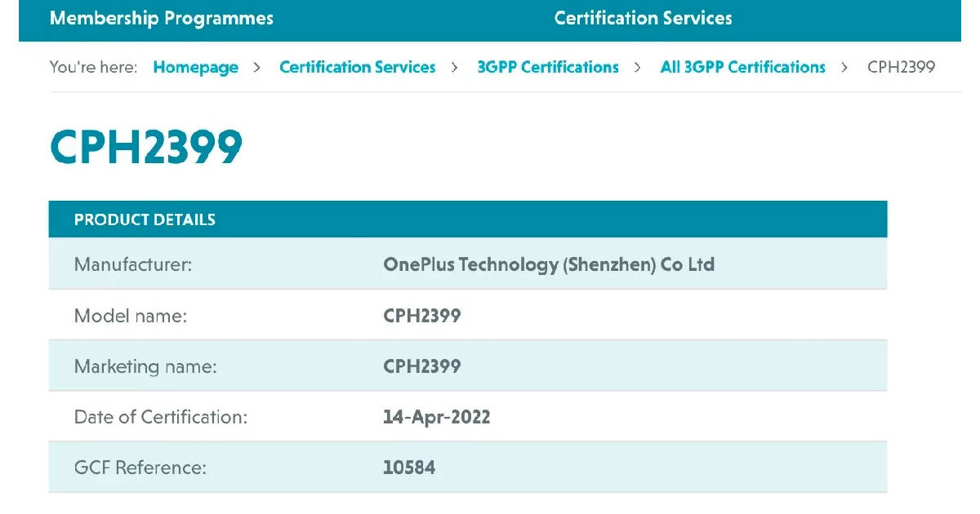Open the Membership Programmes menu
Screen dimensions: 980x514
pyautogui.click(x=162, y=18)
